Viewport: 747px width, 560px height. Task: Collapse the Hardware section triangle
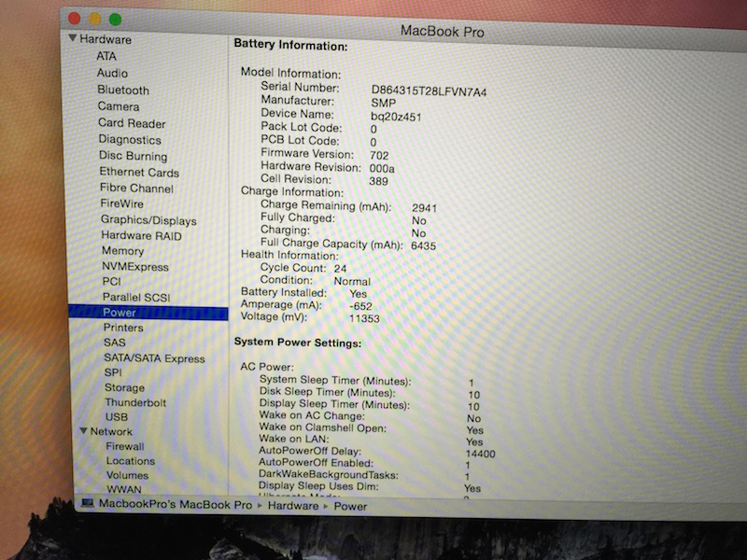pos(73,38)
